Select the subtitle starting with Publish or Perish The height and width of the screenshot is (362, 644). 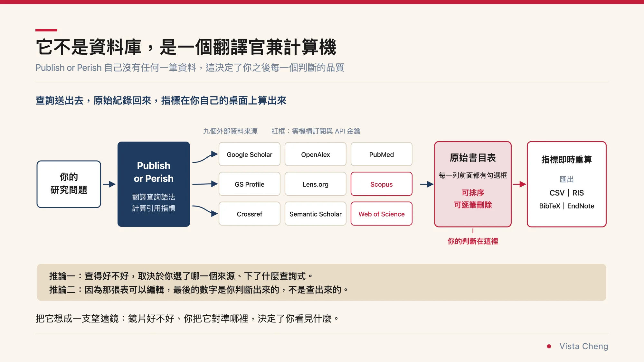[x=190, y=68]
